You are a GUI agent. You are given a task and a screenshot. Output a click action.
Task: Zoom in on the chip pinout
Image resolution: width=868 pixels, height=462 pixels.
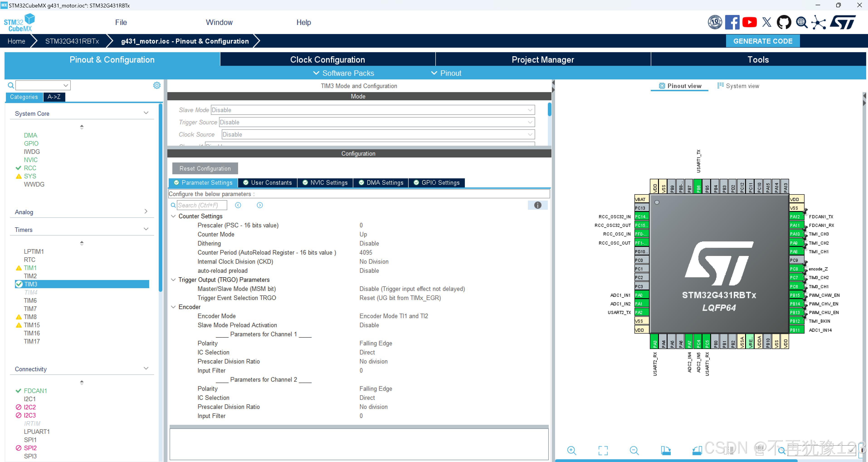[x=572, y=450]
